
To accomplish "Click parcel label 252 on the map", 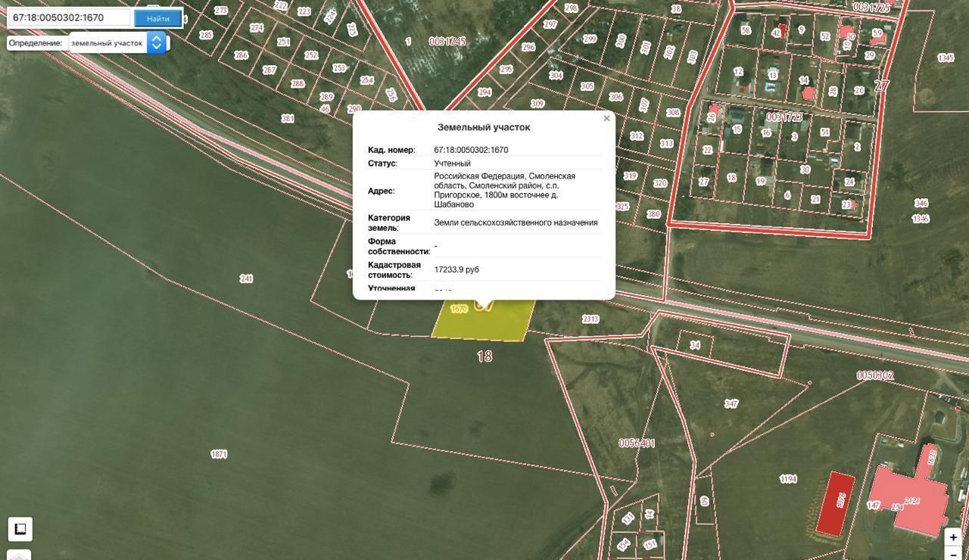I will (311, 55).
